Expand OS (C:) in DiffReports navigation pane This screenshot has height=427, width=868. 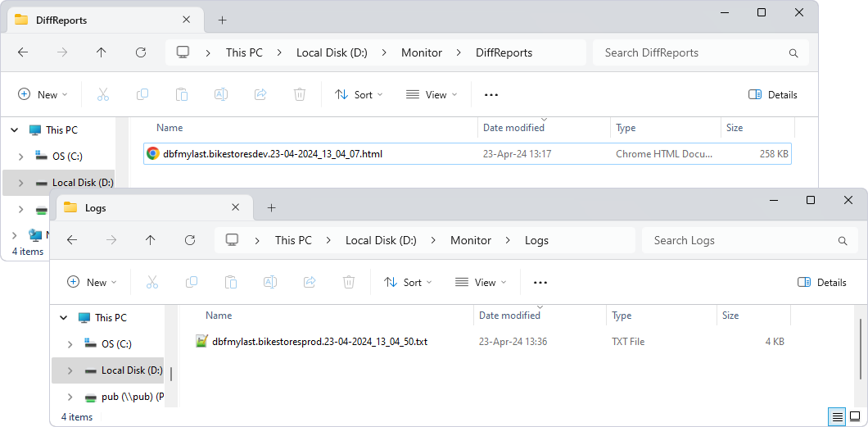21,157
